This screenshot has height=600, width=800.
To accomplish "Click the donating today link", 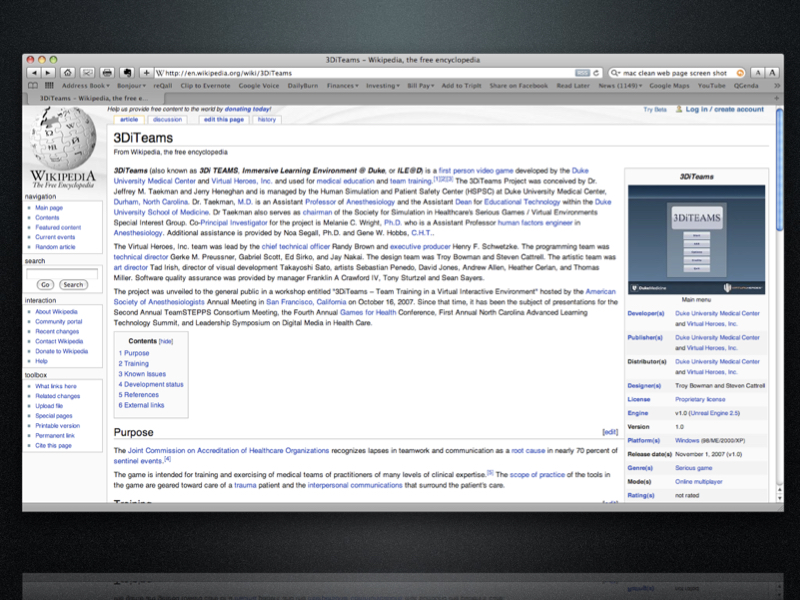I will coord(248,109).
